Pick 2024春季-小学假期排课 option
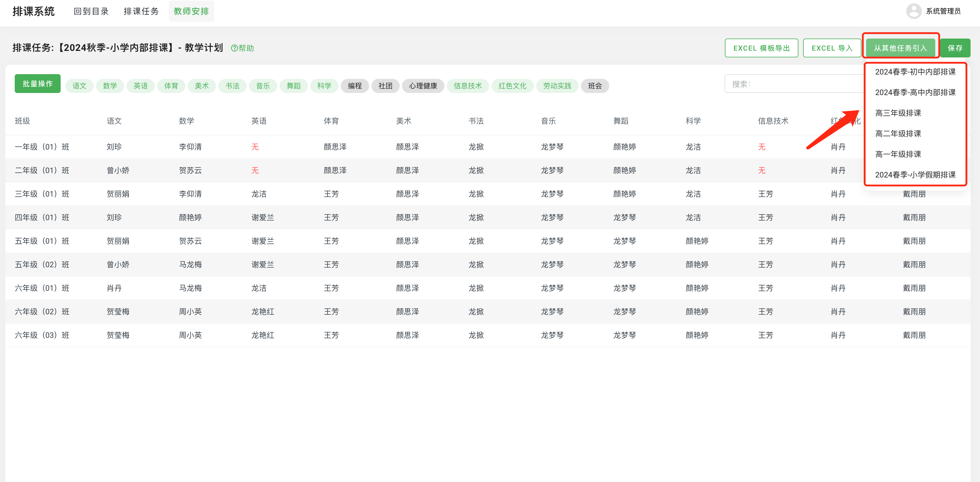 point(915,174)
